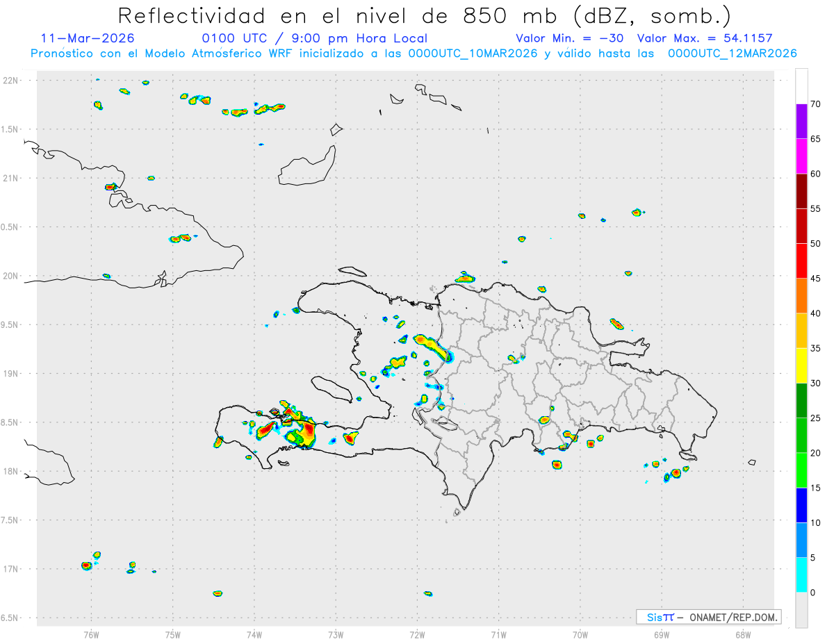This screenshot has height=644, width=834.
Task: Click the '19N' latitude axis label
Action: (10, 374)
